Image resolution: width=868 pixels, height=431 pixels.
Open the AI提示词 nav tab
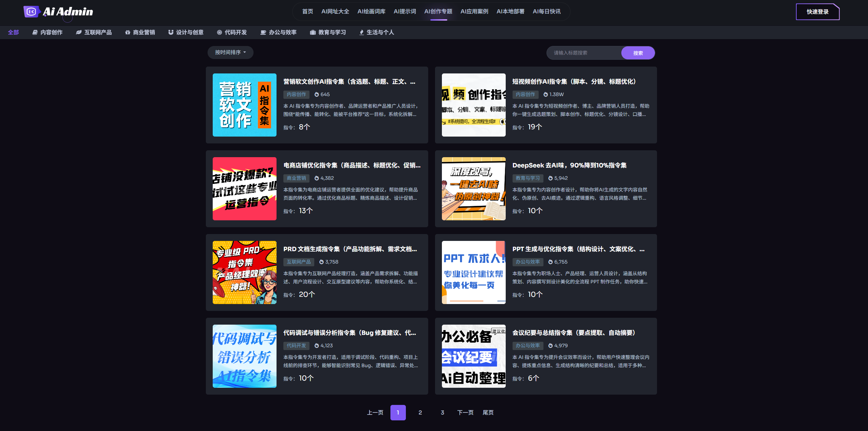tap(404, 12)
